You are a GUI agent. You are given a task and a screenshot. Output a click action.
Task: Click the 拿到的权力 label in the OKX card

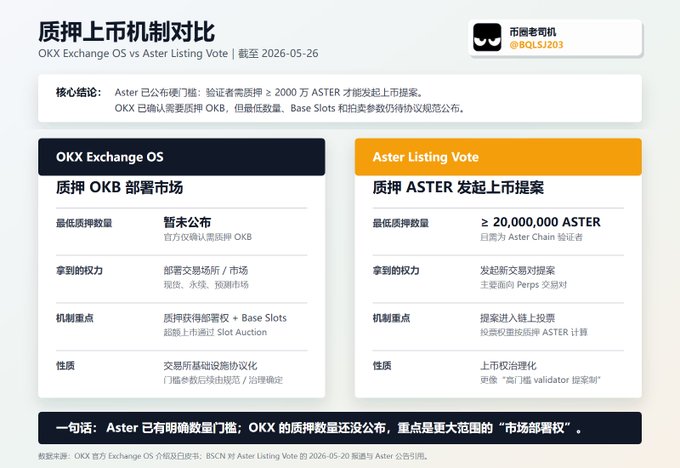point(79,270)
